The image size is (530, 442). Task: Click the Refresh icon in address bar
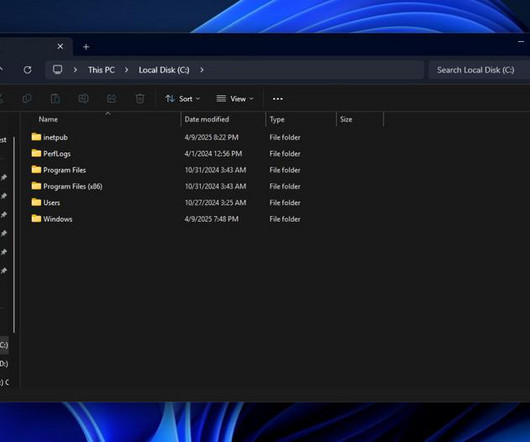click(x=27, y=70)
